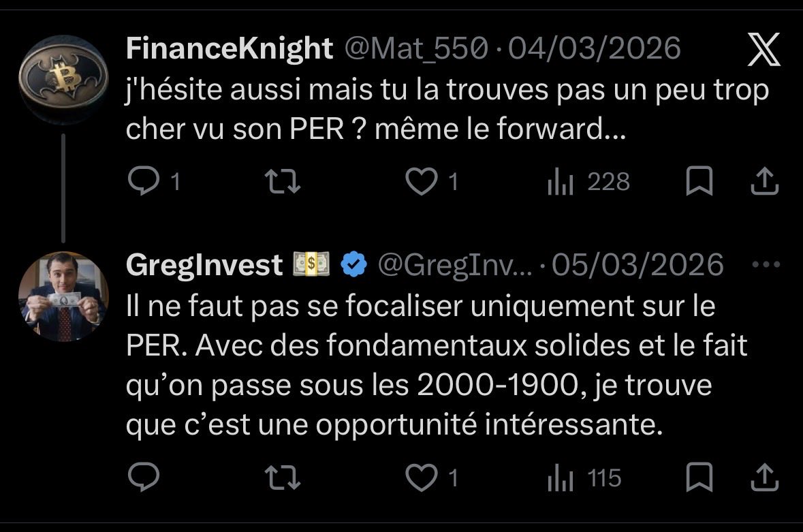
Task: Open the GregInvest display name link
Action: (204, 264)
